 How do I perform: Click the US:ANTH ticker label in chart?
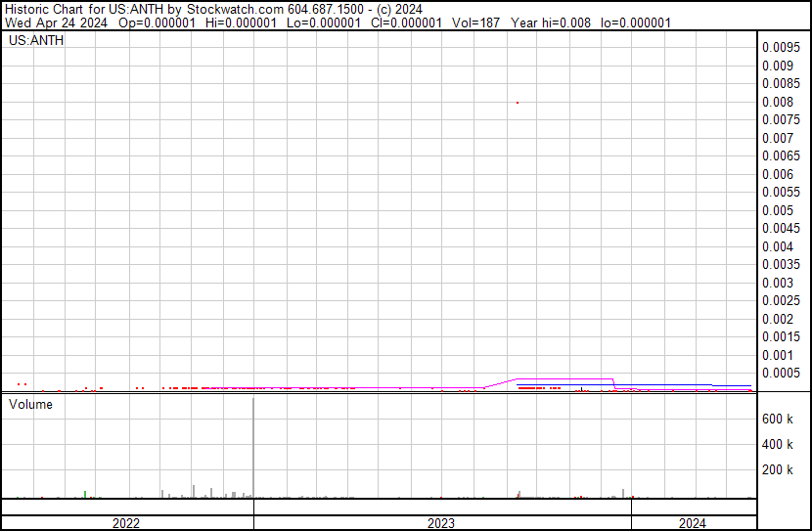(x=37, y=41)
